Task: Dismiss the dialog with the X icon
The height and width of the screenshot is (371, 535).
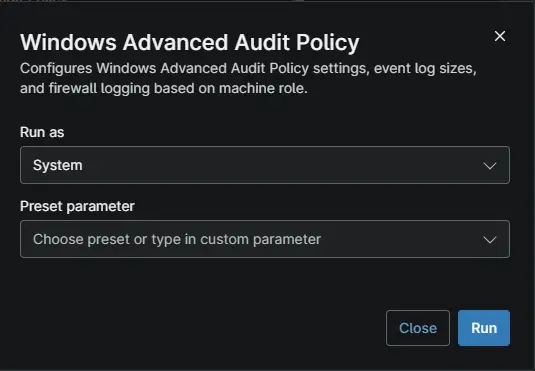Action: tap(500, 36)
